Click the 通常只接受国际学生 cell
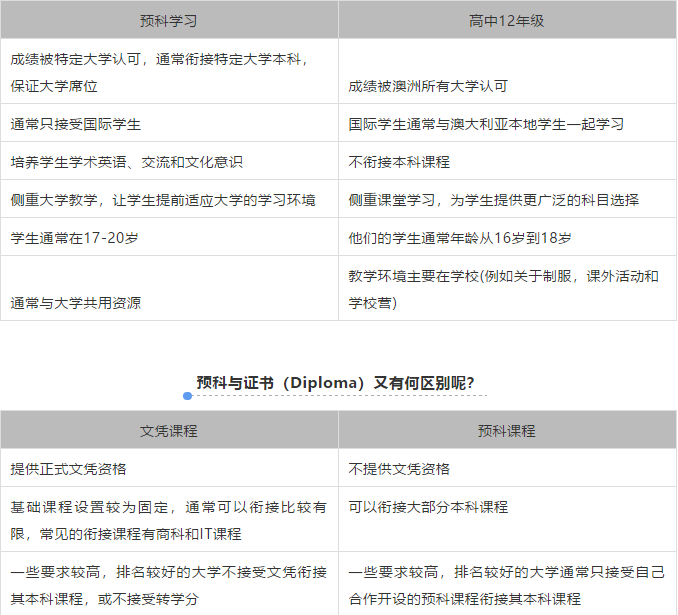 click(x=76, y=124)
